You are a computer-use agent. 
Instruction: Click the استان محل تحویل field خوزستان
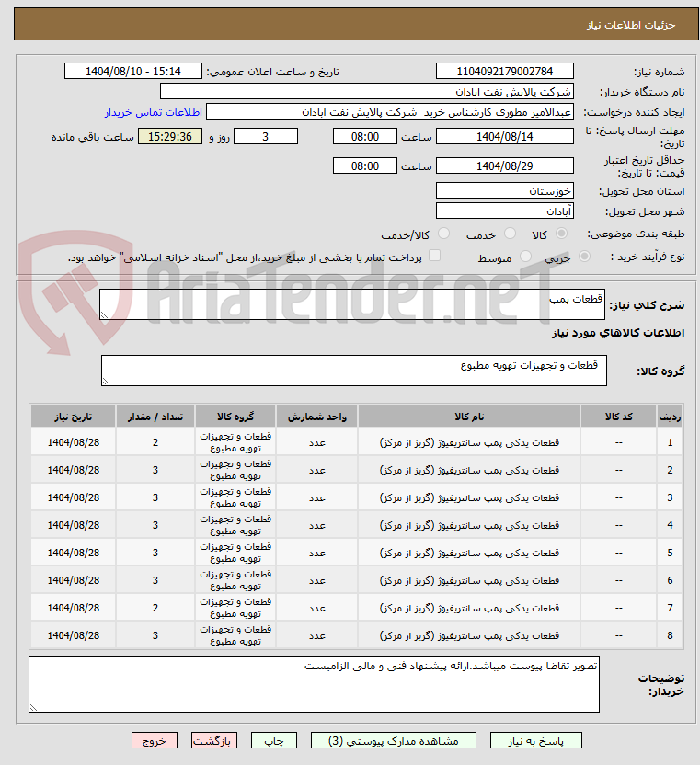click(x=505, y=190)
